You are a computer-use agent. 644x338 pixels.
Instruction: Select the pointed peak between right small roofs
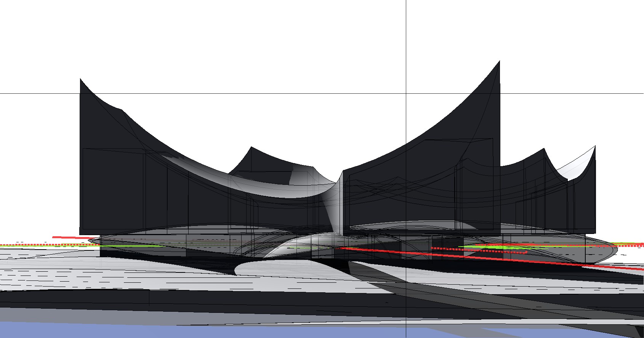(544, 149)
